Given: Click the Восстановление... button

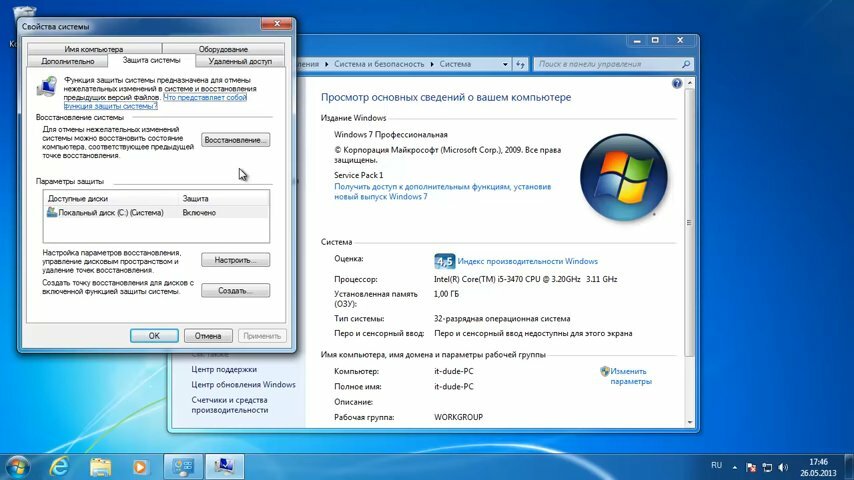Looking at the screenshot, I should pos(235,140).
